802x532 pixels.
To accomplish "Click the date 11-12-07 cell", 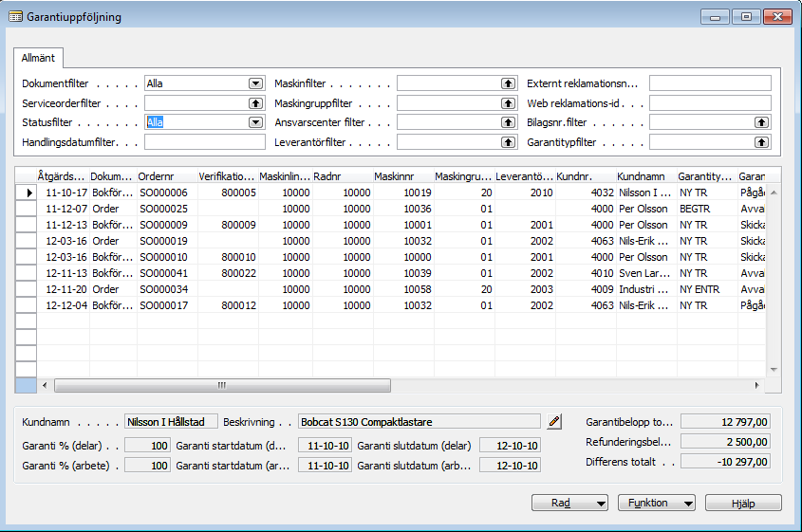I will click(x=64, y=209).
